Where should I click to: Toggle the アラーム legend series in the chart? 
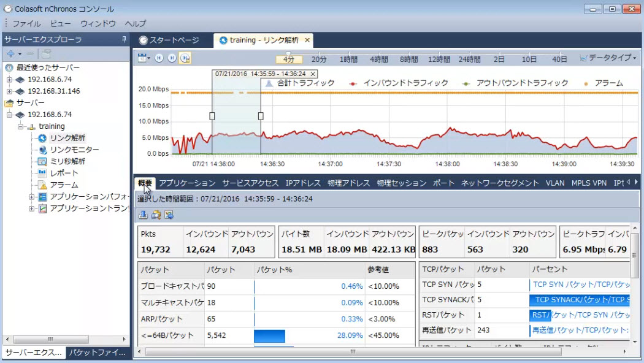coord(604,83)
